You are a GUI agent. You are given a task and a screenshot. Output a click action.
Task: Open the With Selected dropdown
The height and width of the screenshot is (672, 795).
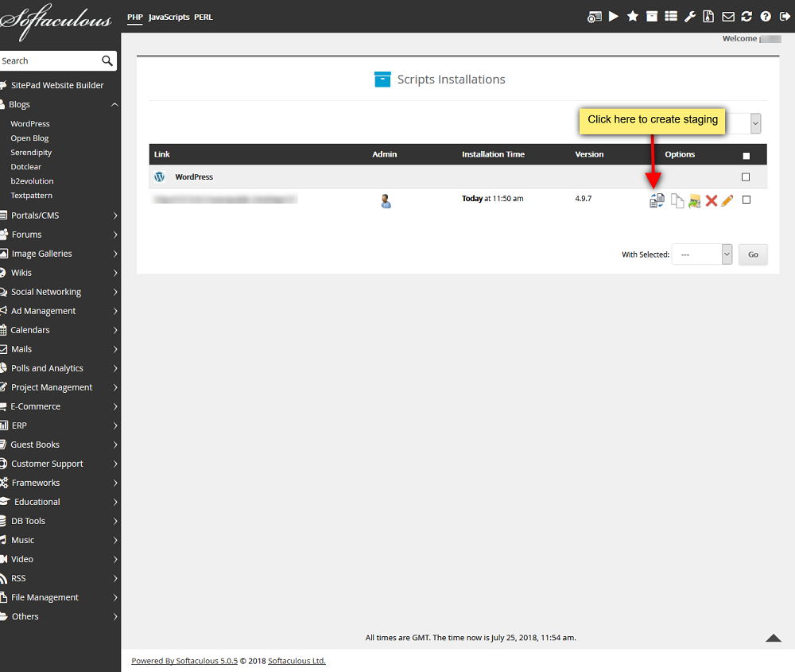pyautogui.click(x=702, y=254)
